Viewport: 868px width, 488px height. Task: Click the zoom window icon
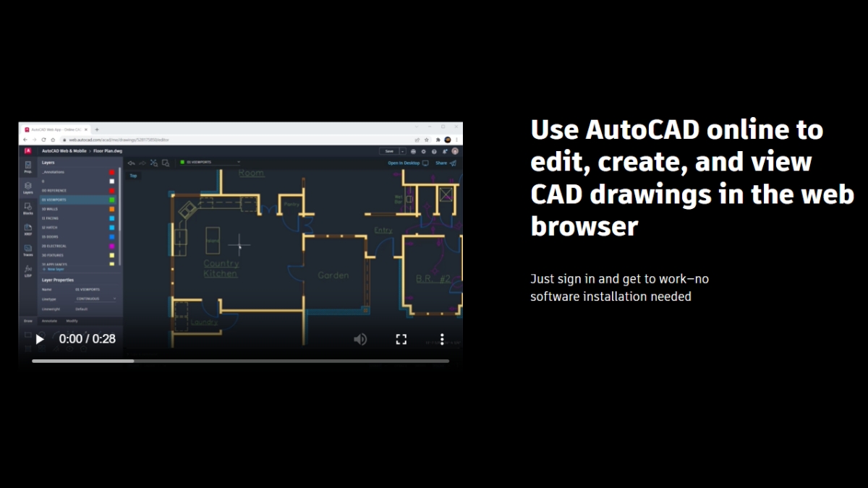(x=166, y=163)
